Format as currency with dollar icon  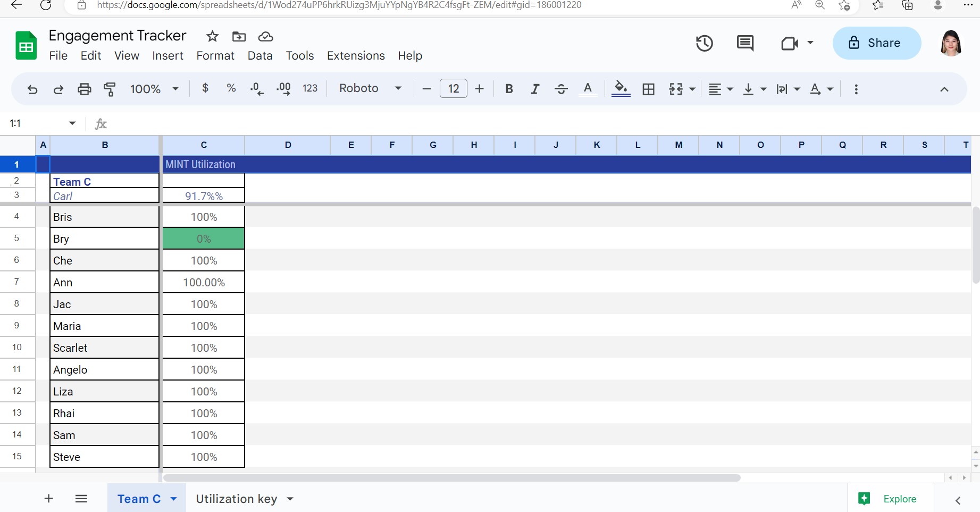click(x=205, y=88)
